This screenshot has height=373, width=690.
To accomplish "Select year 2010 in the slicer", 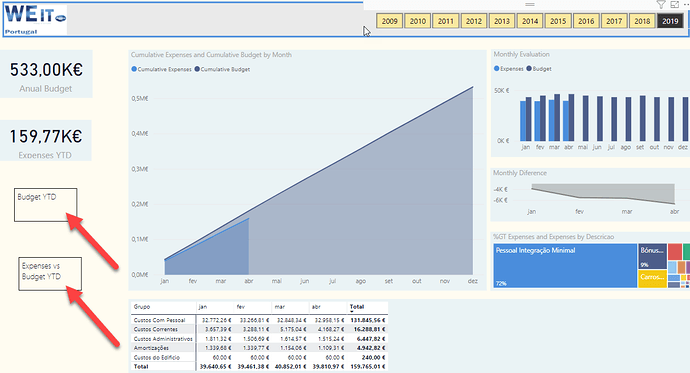I will tap(418, 21).
